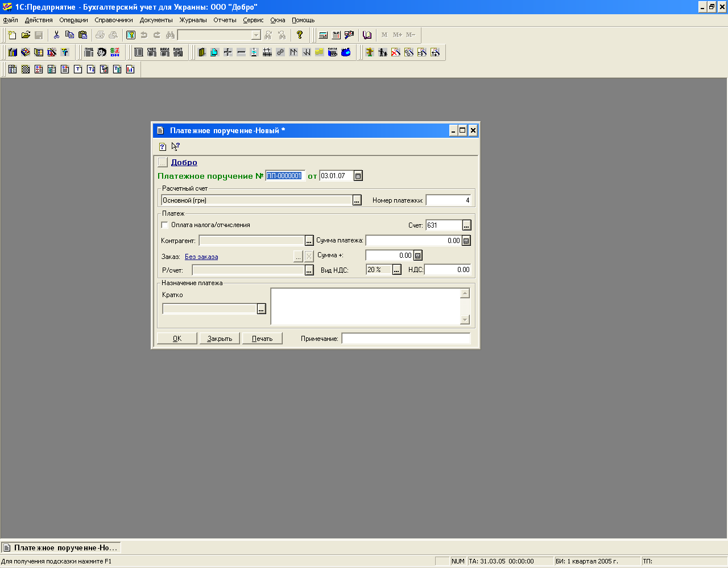728x568 pixels.
Task: Open the Действия menu
Action: [x=39, y=20]
